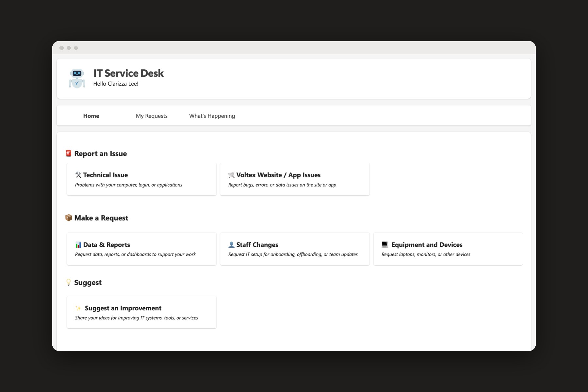Click the robot logo icon in the header

click(x=77, y=78)
